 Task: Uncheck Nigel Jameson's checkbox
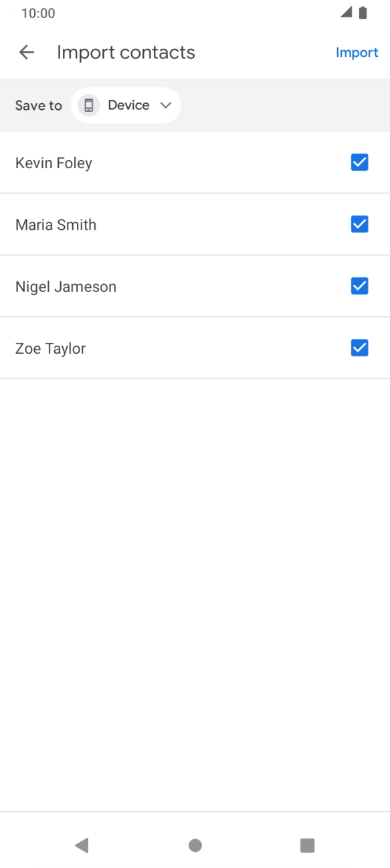click(359, 286)
